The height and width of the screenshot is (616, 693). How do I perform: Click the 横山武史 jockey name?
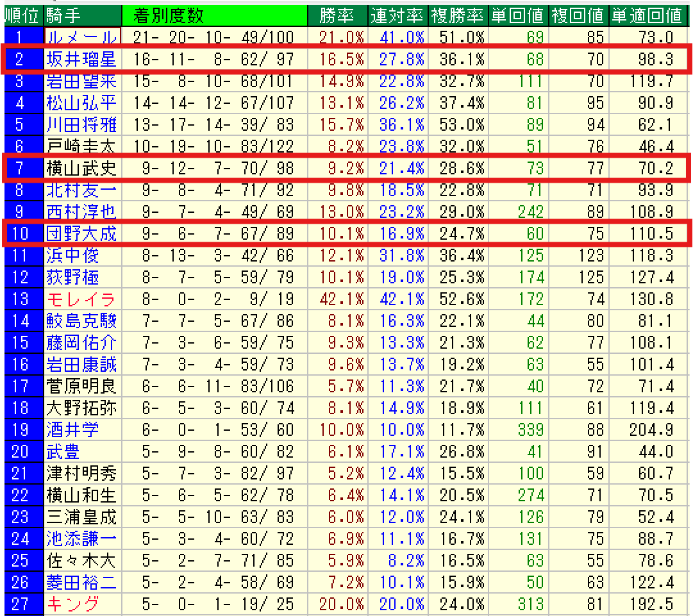point(81,169)
